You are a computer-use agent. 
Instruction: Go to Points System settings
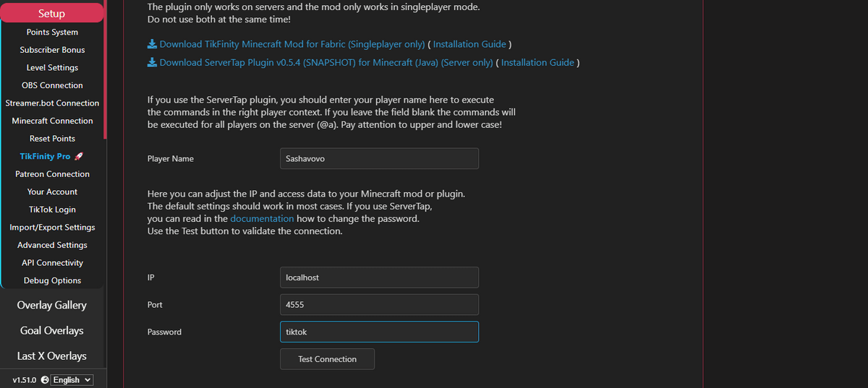pyautogui.click(x=52, y=32)
